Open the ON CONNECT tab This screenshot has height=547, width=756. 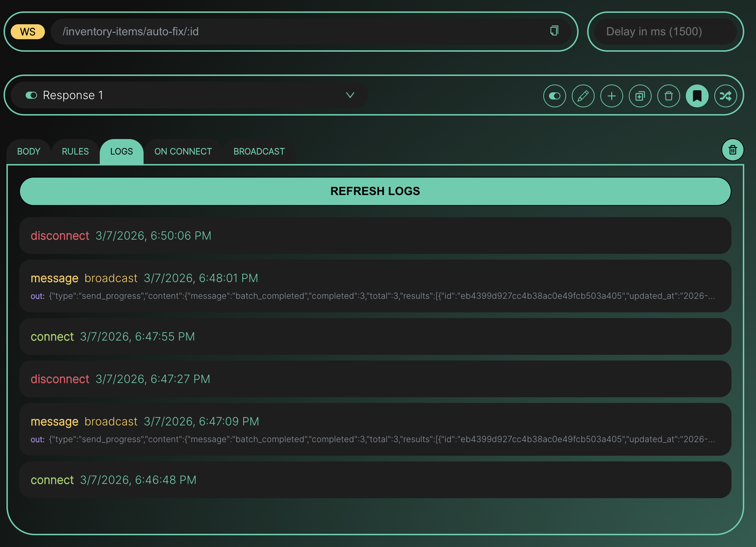coord(183,152)
